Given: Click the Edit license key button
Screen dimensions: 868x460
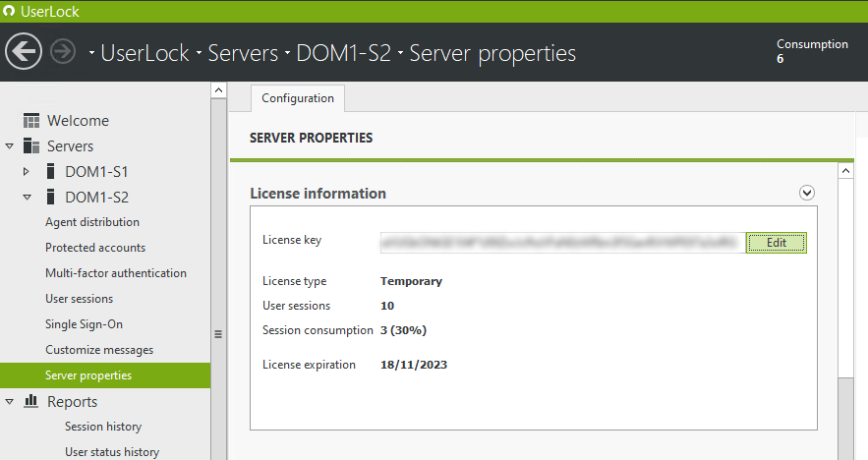Looking at the screenshot, I should pos(777,243).
